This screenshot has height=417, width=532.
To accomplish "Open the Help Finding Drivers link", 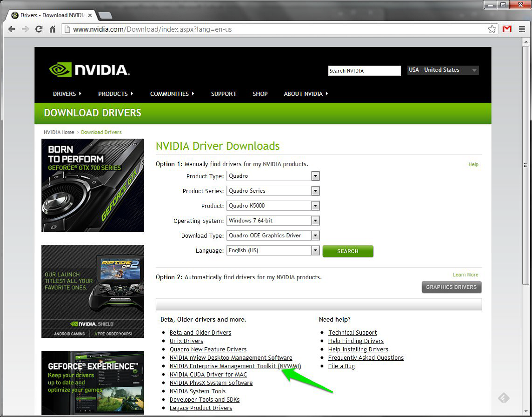I will [356, 341].
